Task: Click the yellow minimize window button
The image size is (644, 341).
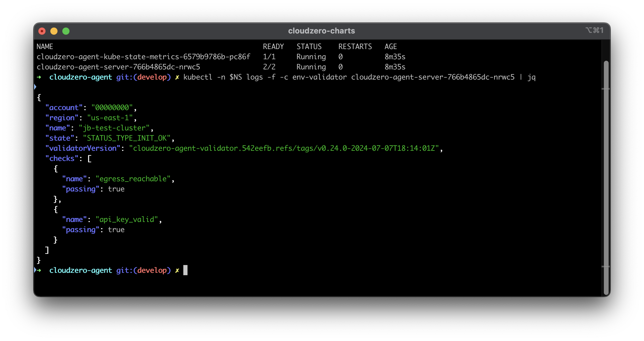Action: [54, 31]
